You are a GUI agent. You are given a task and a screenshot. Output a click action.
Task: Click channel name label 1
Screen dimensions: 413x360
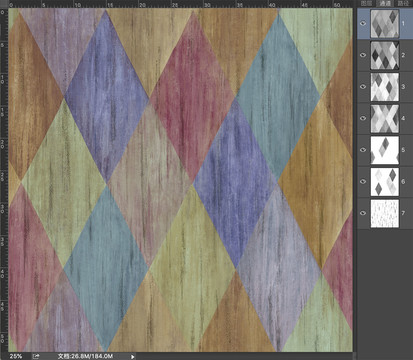[403, 23]
